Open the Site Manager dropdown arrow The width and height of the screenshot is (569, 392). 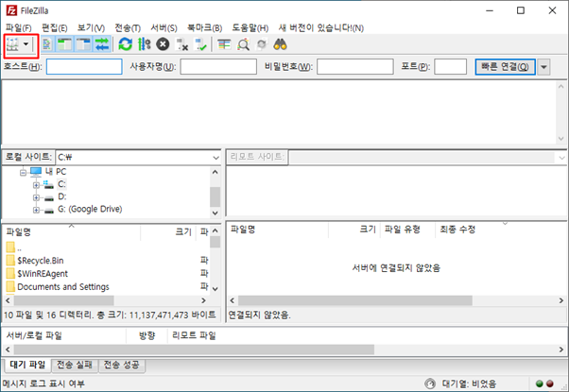(x=26, y=44)
